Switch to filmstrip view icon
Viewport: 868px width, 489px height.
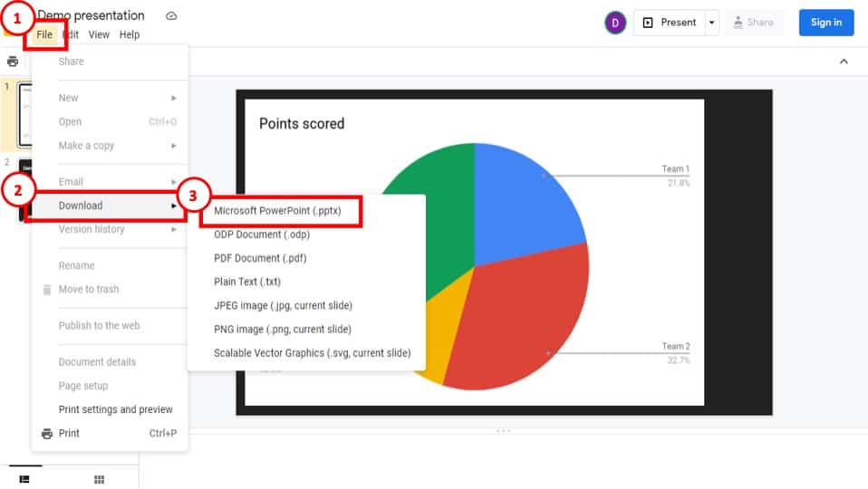(24, 479)
